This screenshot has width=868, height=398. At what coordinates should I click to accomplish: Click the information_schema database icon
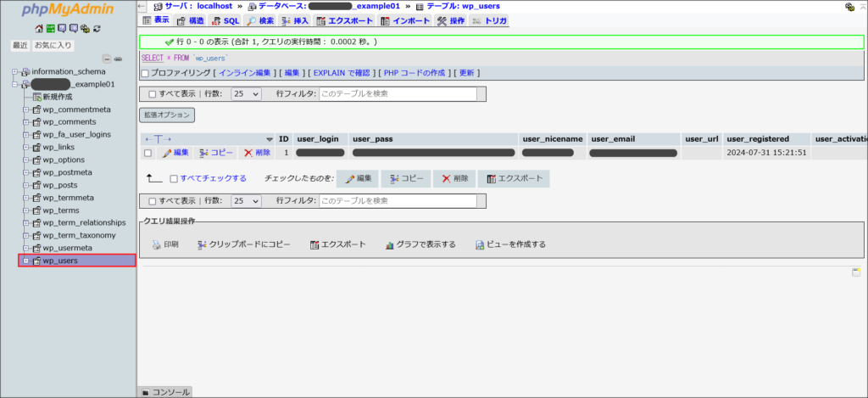click(26, 71)
